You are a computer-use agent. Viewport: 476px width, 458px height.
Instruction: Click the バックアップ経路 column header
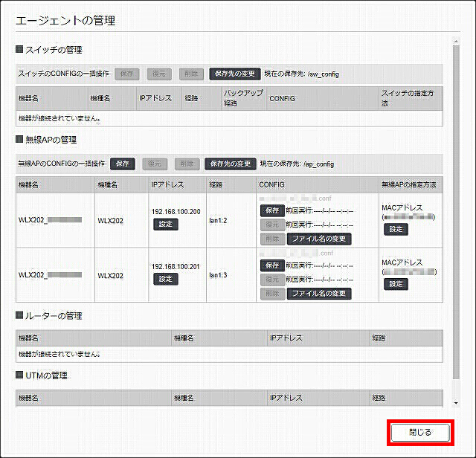tap(243, 98)
